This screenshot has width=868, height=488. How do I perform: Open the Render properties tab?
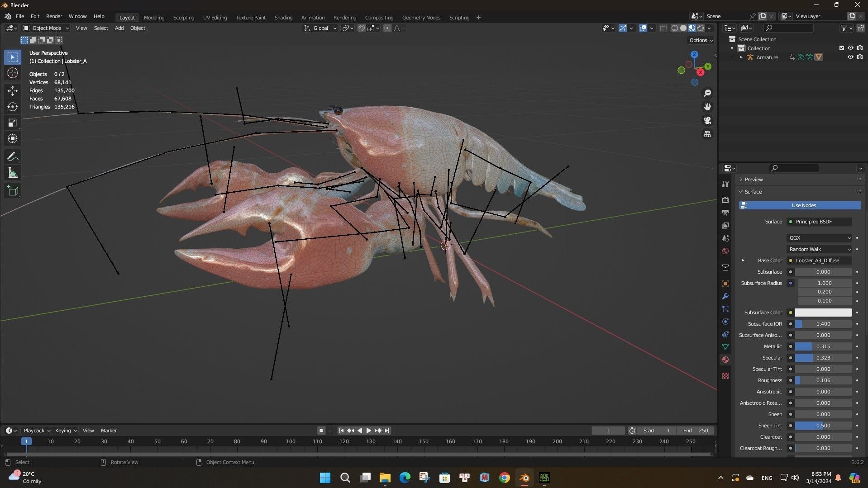[725, 200]
